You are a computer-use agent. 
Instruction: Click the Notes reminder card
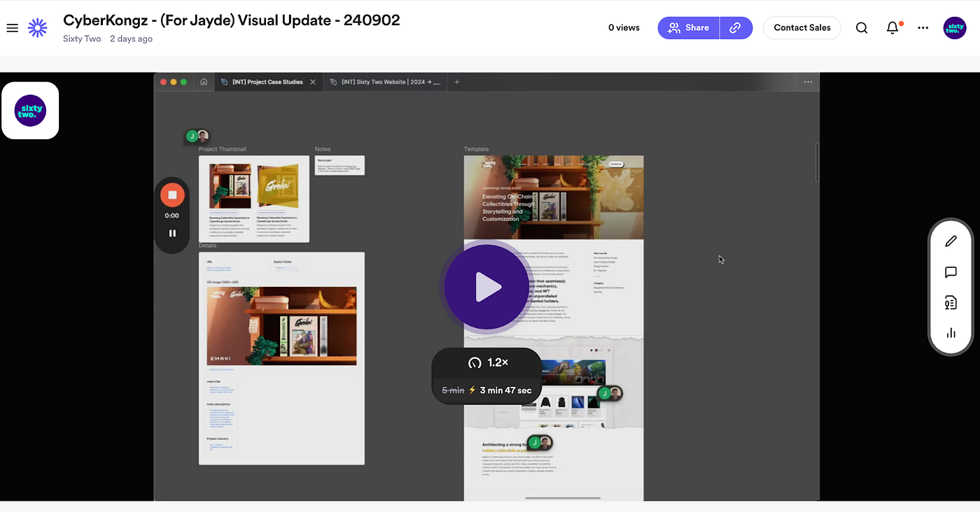pyautogui.click(x=339, y=165)
